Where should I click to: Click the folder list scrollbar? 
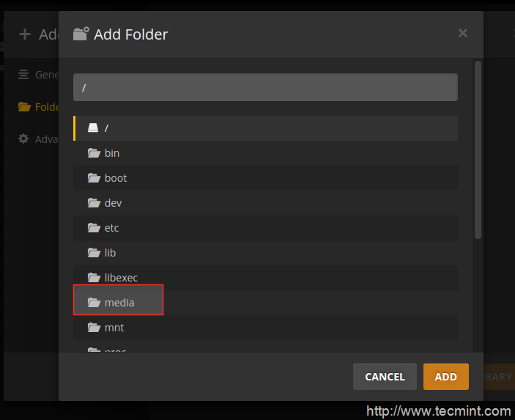point(478,150)
